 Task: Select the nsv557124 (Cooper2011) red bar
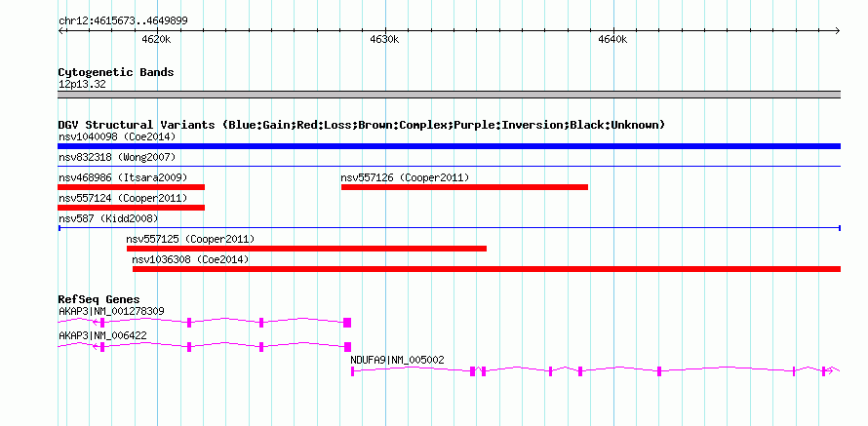tap(132, 208)
